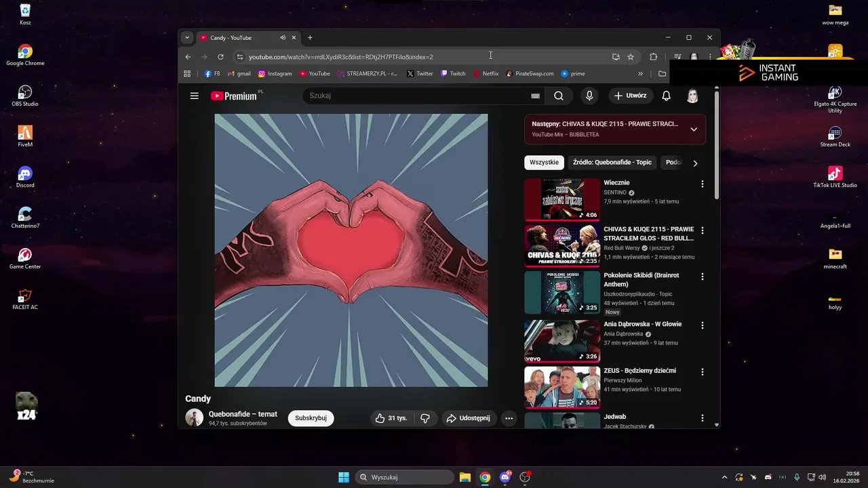The height and width of the screenshot is (488, 868).
Task: Open the PirateSwap.com bookmark
Action: tap(530, 73)
